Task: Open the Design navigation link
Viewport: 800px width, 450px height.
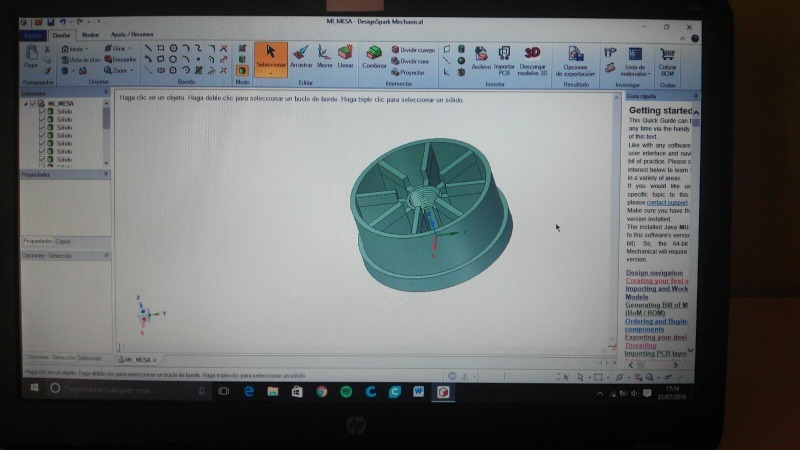Action: [654, 273]
